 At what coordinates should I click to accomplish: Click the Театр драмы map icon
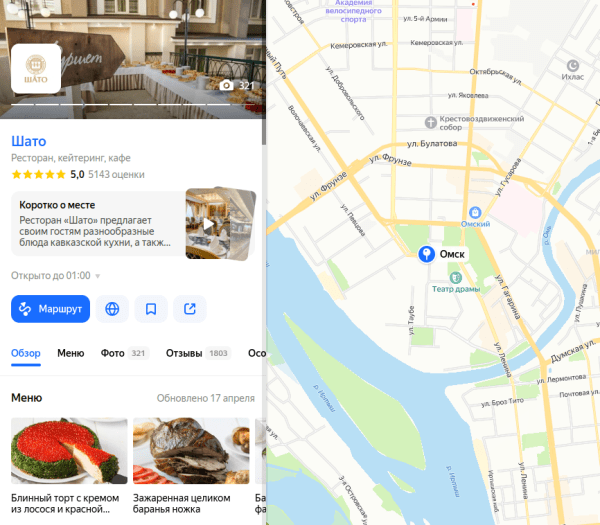coord(455,277)
